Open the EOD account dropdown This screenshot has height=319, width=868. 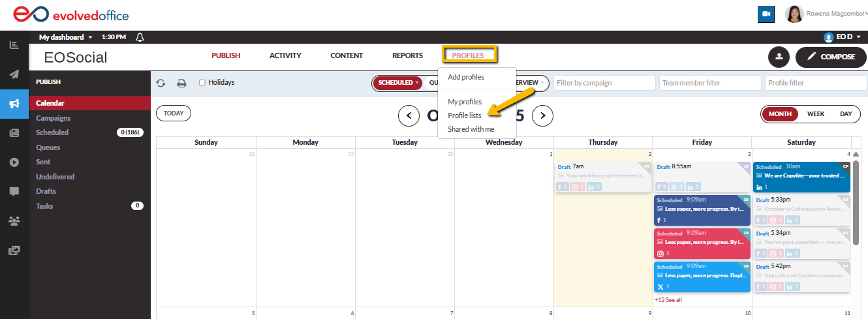tap(848, 37)
